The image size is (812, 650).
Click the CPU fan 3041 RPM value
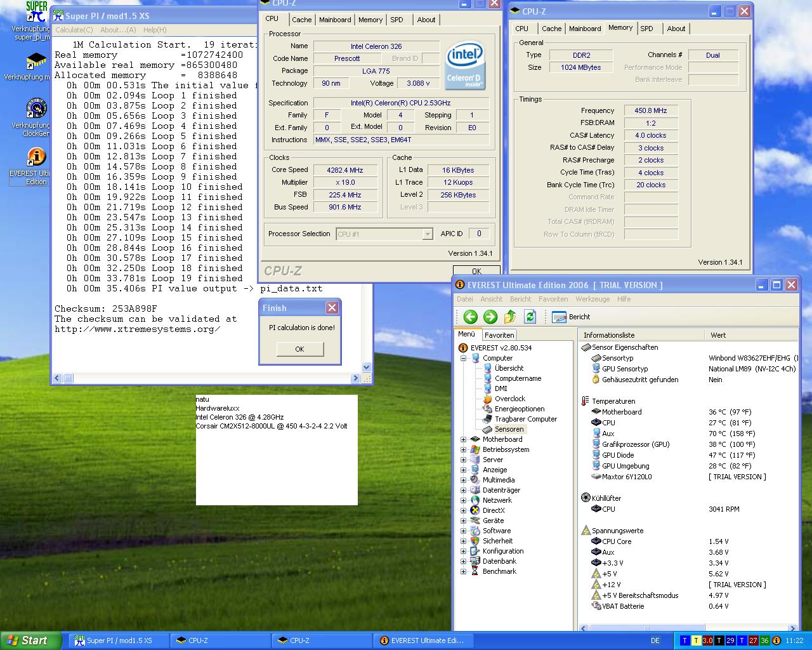pos(724,509)
